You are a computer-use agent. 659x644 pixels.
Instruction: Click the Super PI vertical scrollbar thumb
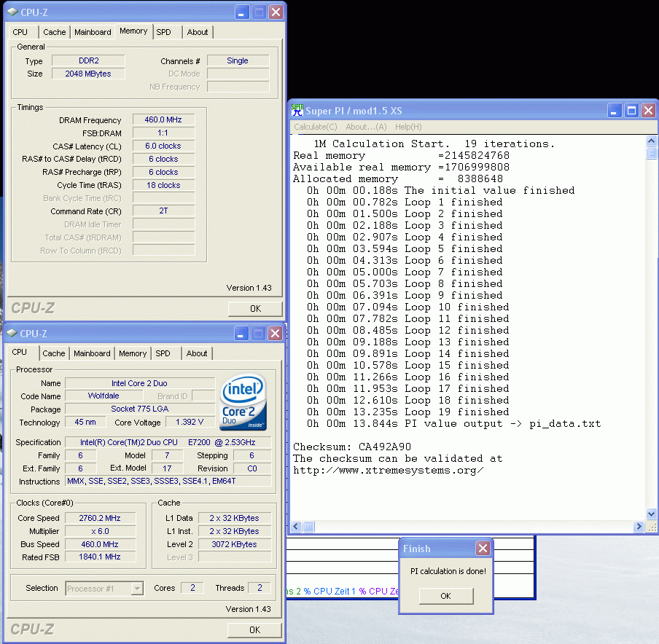click(x=651, y=153)
